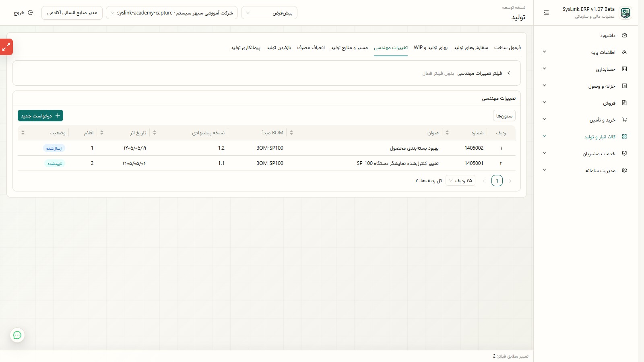Click the ارسال‌شده status badge
The width and height of the screenshot is (644, 362).
pyautogui.click(x=54, y=148)
